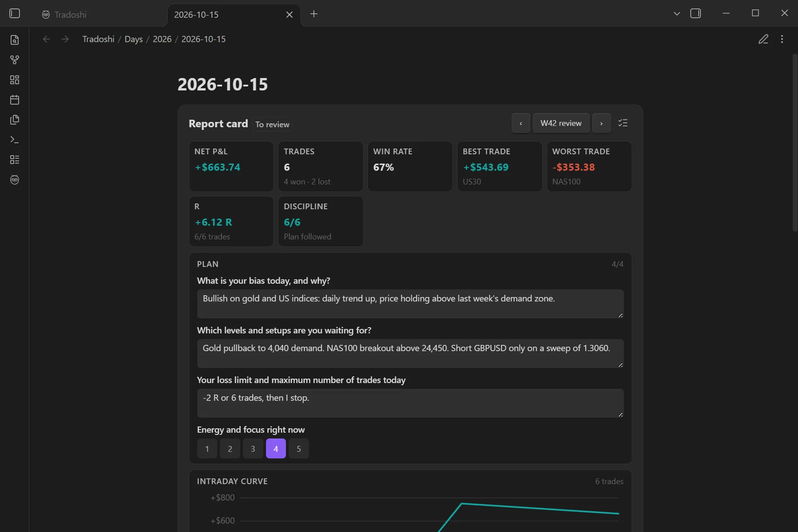Screen dimensions: 798x532
Task: Click the Worst Trade -$353.38 value
Action: [x=574, y=167]
